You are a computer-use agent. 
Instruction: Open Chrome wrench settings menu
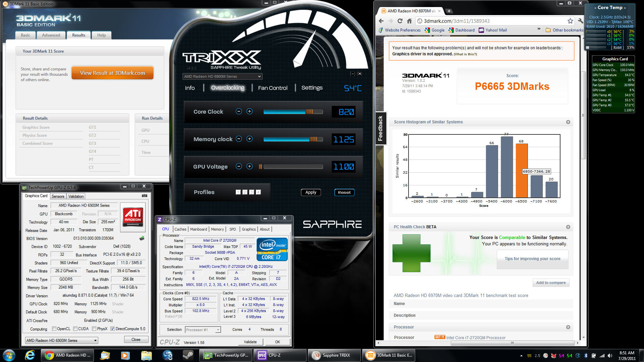[581, 21]
